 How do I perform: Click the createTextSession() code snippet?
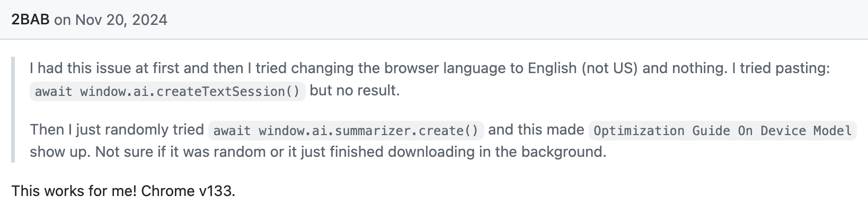pyautogui.click(x=167, y=91)
